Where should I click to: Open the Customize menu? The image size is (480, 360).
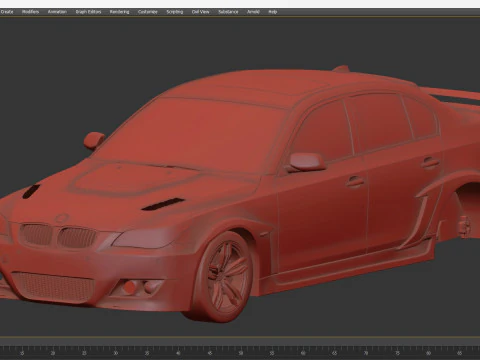coord(148,12)
